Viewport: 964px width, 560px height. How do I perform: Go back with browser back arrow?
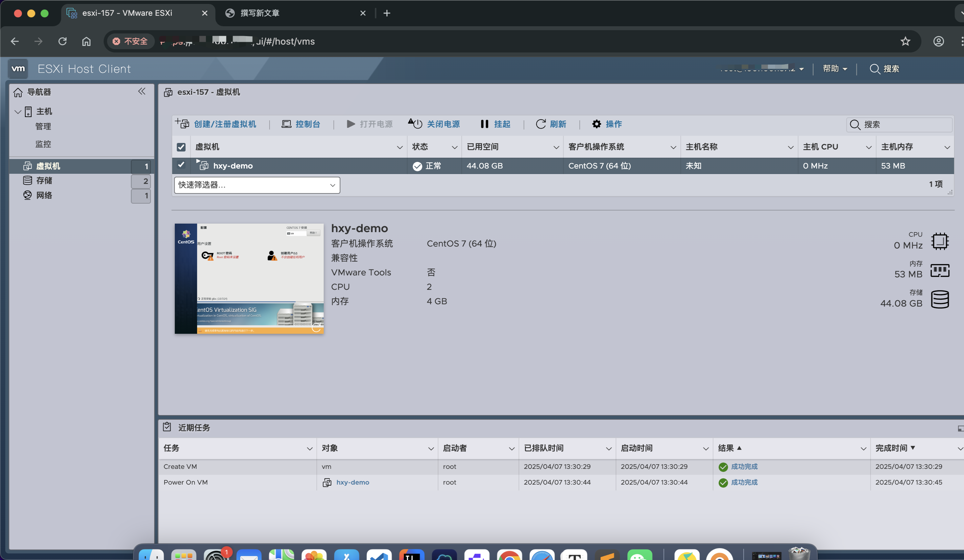tap(15, 41)
